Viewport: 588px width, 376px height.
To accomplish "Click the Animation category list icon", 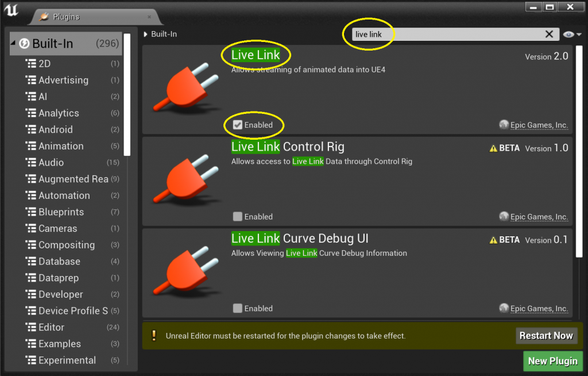I will click(x=31, y=146).
